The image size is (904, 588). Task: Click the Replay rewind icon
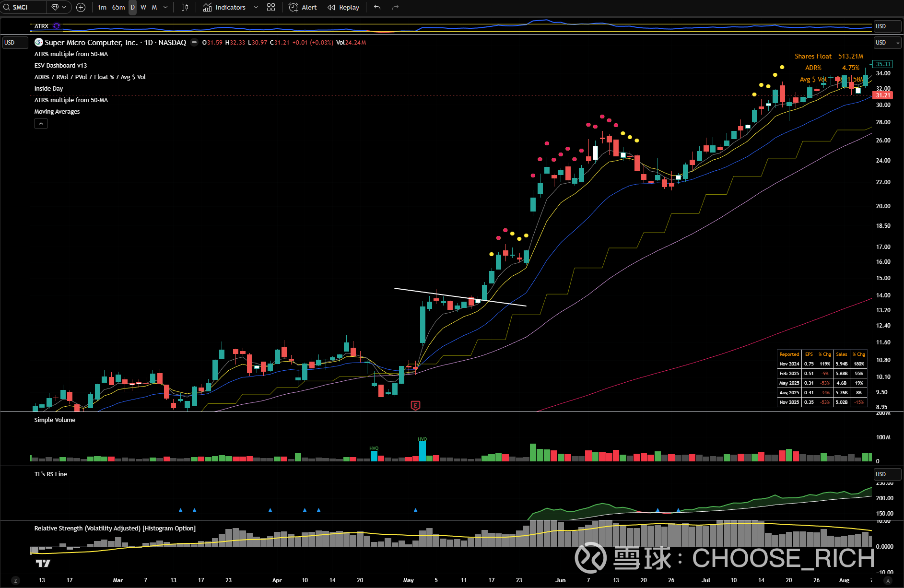tap(331, 7)
